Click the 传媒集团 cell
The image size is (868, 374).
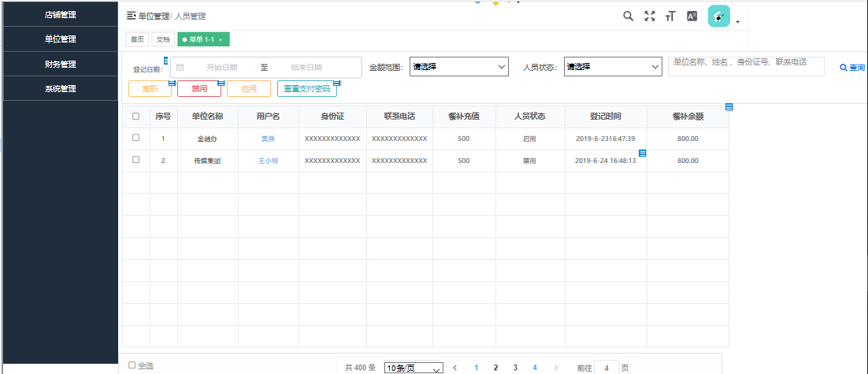(x=208, y=161)
